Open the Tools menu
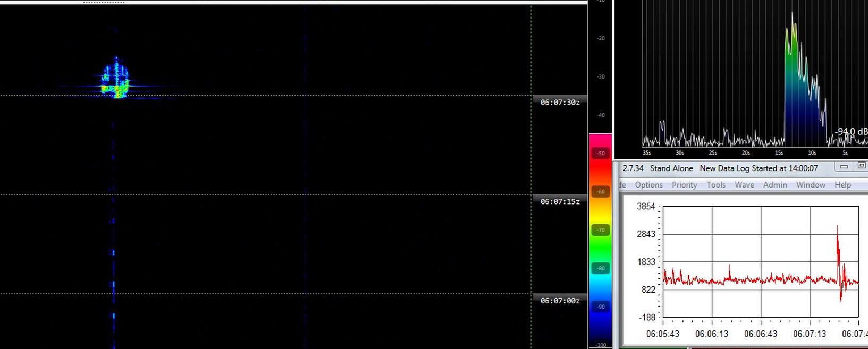Screen dimensions: 868x349 [716, 185]
